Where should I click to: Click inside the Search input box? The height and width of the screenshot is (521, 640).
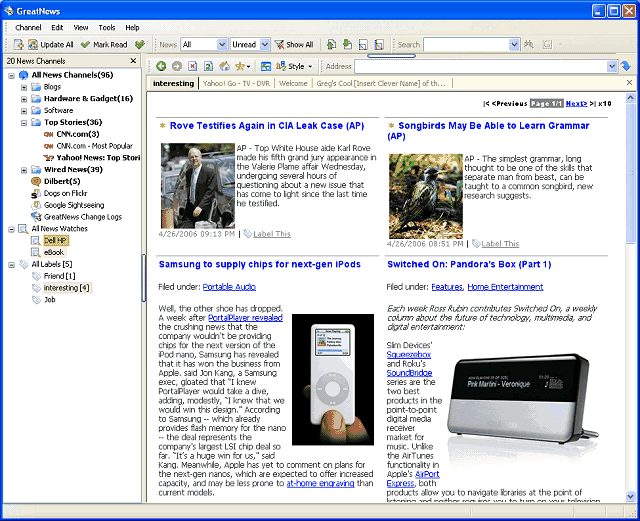click(467, 45)
